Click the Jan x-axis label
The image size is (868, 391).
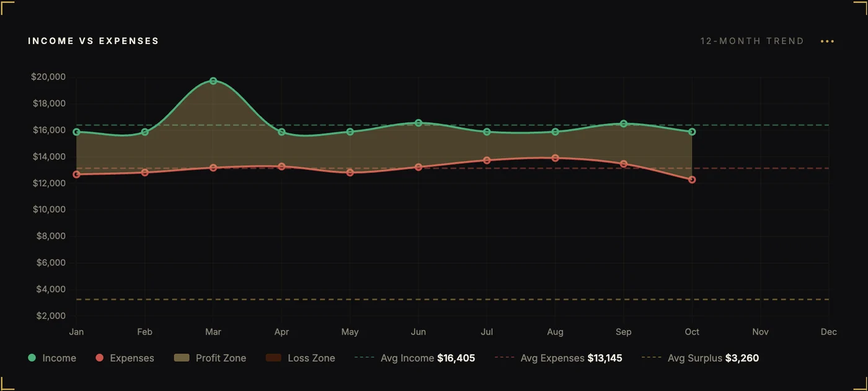tap(76, 332)
